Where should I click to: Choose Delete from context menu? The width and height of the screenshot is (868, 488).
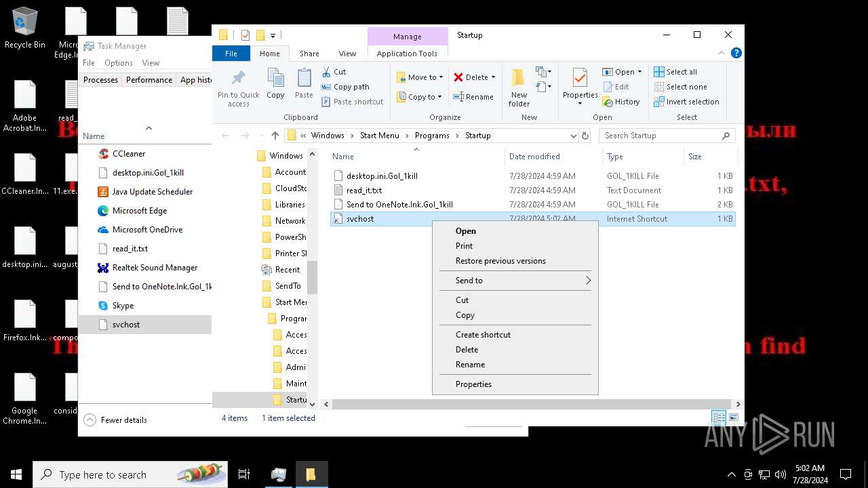pos(515,350)
